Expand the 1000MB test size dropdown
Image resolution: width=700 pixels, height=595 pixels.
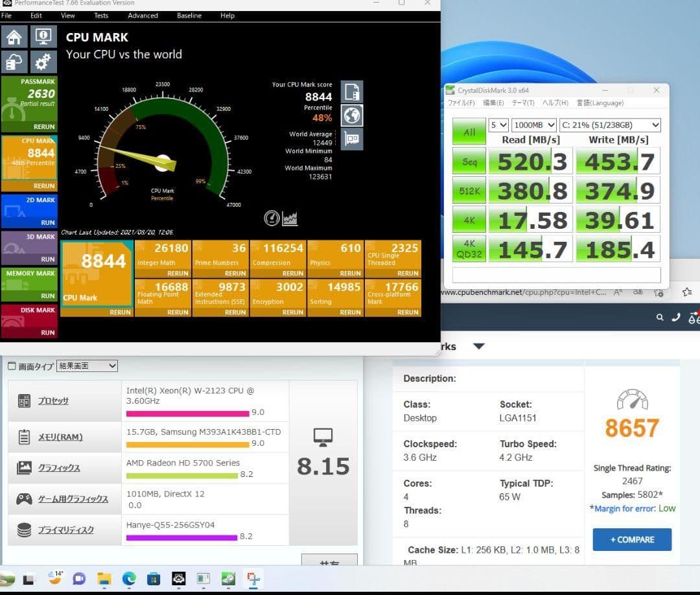pyautogui.click(x=534, y=125)
